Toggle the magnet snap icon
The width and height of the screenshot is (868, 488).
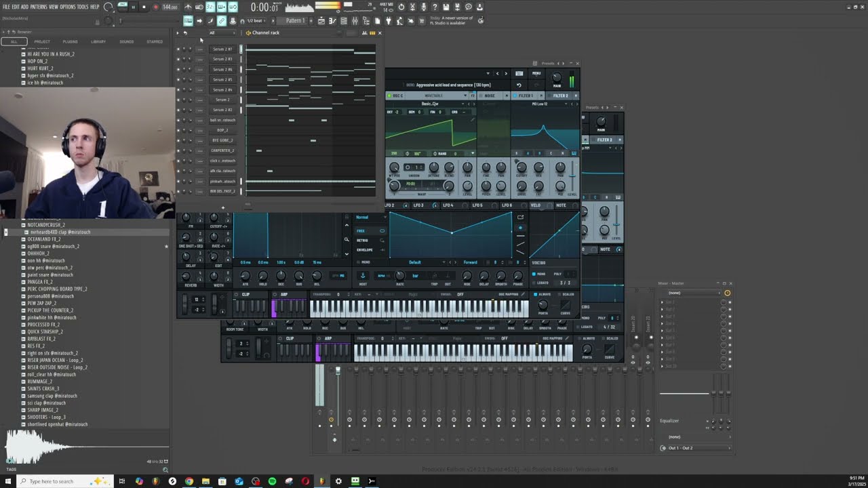coord(242,21)
